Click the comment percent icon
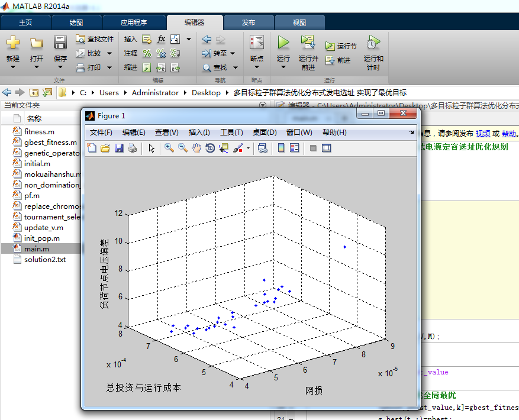Screen dimensions: 519x420 (x=147, y=53)
